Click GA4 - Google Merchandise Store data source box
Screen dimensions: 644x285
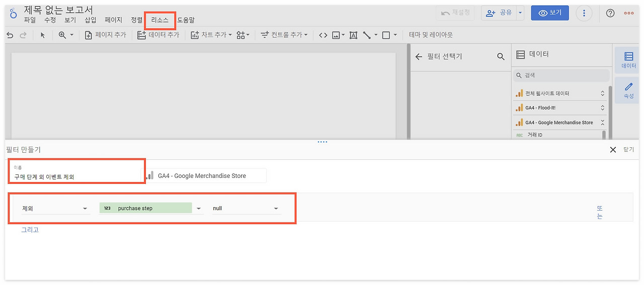(x=206, y=176)
